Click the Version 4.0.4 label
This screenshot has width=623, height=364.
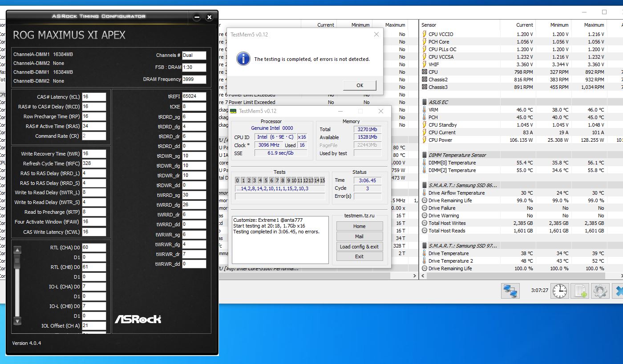[x=27, y=343]
